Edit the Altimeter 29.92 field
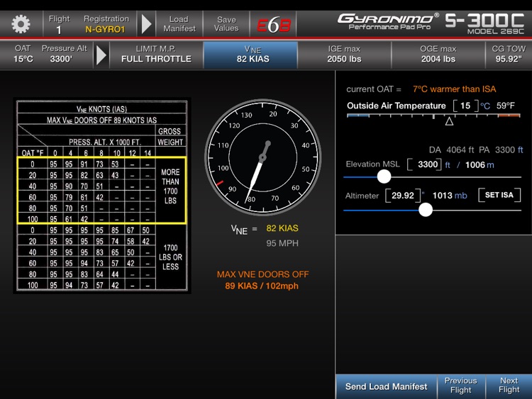This screenshot has height=399, width=532. [x=403, y=196]
